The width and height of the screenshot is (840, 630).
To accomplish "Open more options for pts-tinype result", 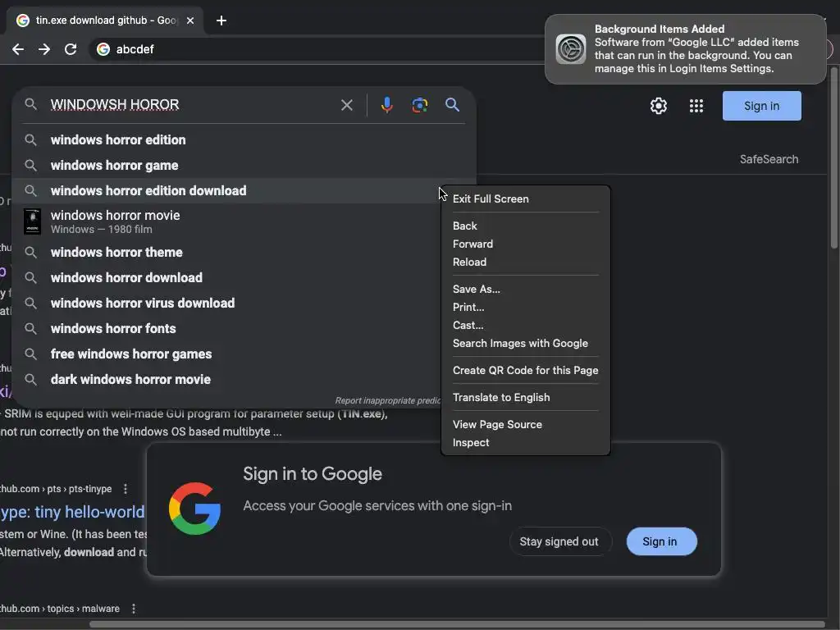I will coord(126,489).
